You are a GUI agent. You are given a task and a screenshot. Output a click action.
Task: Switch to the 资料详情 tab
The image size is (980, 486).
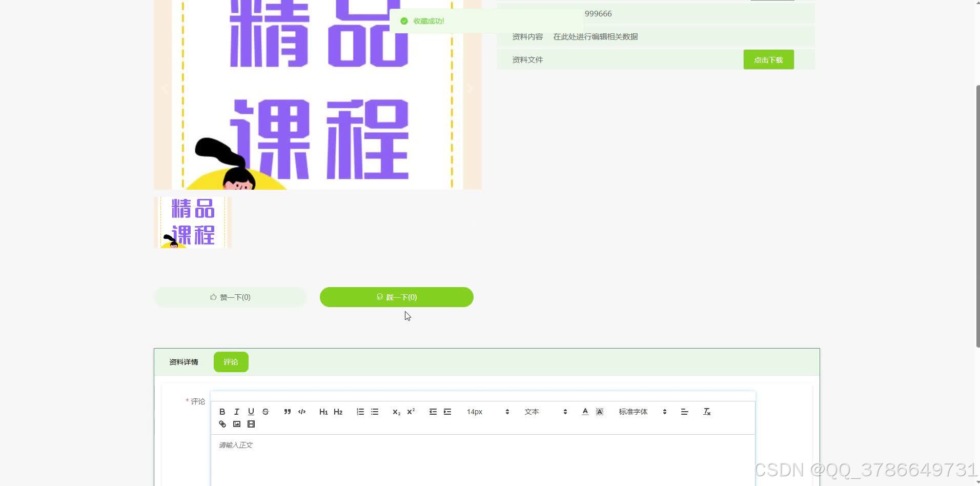183,361
